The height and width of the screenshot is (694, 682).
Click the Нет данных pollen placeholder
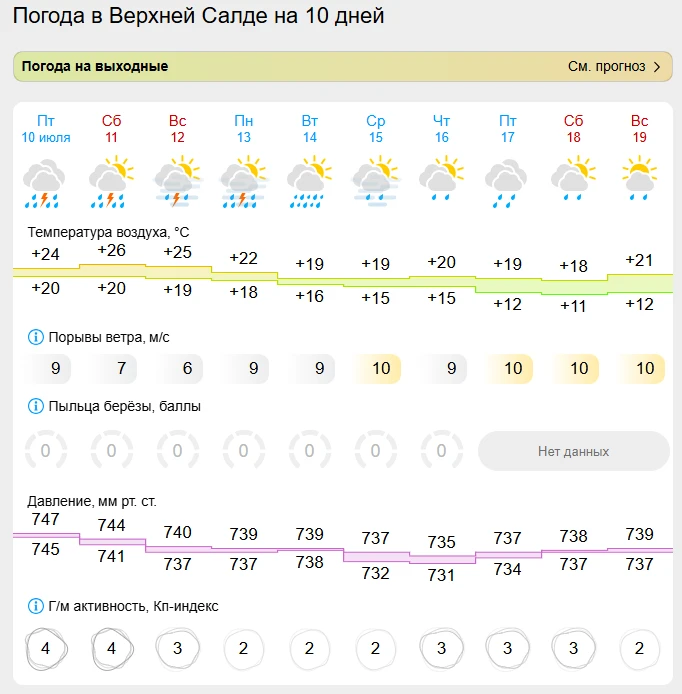click(x=574, y=451)
